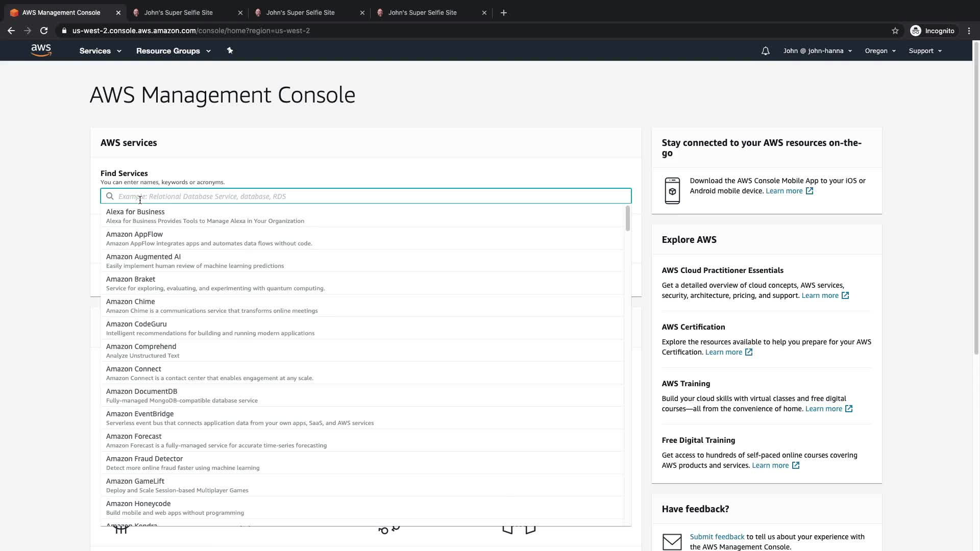Click the AWS logo home icon
980x551 pixels.
point(41,51)
